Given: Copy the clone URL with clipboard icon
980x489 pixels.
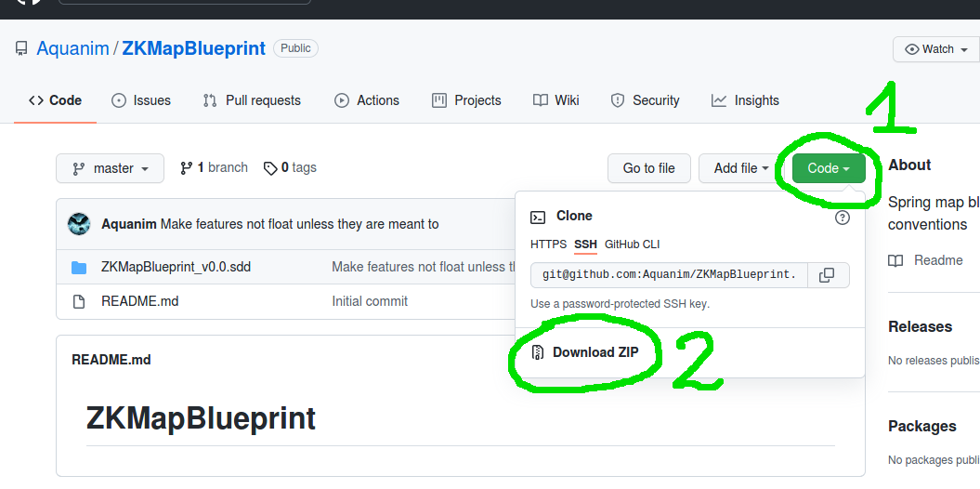Looking at the screenshot, I should point(828,275).
